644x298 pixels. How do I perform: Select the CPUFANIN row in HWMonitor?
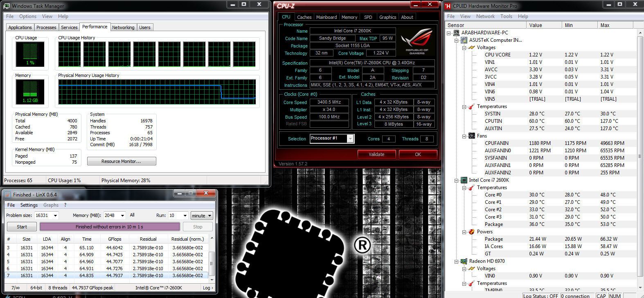click(x=541, y=143)
